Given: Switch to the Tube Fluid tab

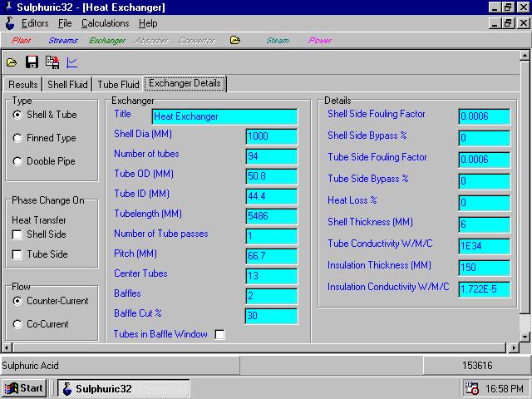Looking at the screenshot, I should click(x=118, y=84).
